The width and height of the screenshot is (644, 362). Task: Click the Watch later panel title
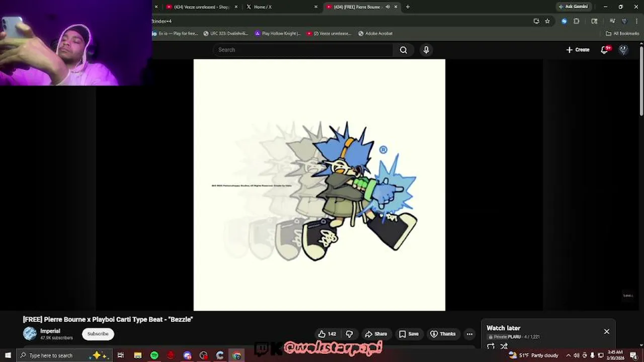click(x=503, y=328)
